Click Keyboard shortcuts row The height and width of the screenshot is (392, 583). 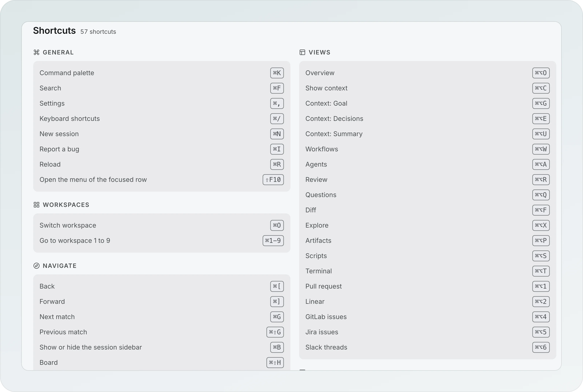(162, 119)
